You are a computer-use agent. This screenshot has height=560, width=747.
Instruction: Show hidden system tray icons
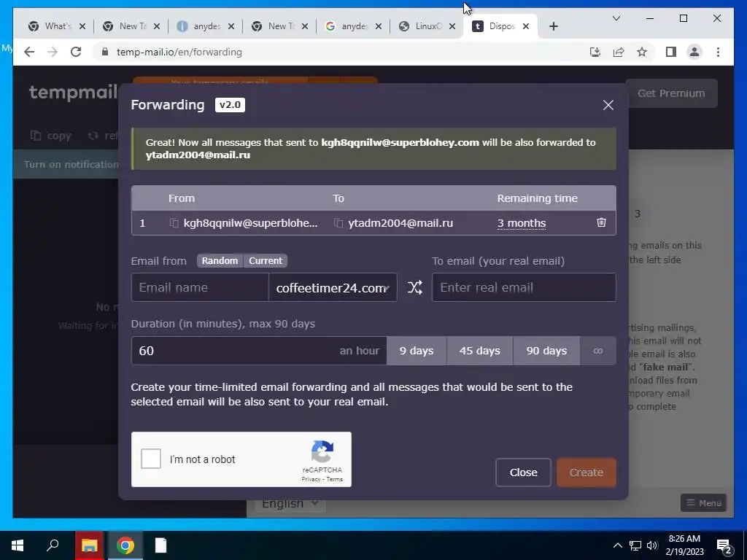pos(617,545)
